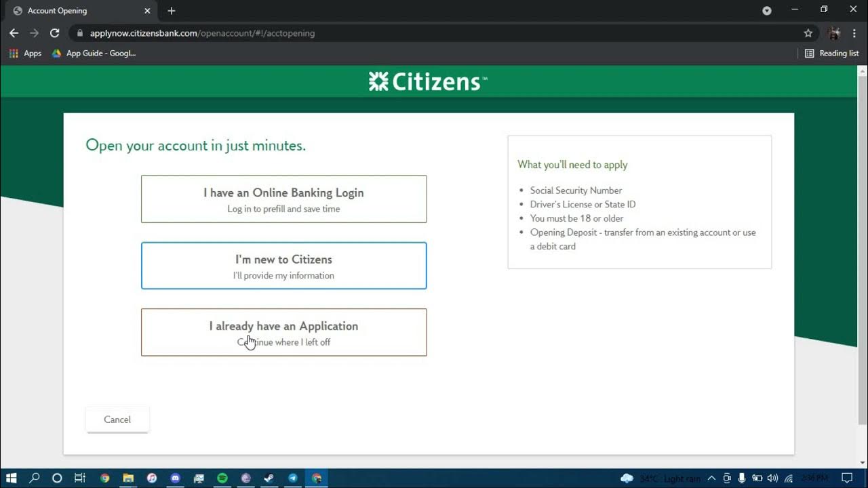Screen dimensions: 868x488
Task: Open Windows taskbar search
Action: coord(35,478)
